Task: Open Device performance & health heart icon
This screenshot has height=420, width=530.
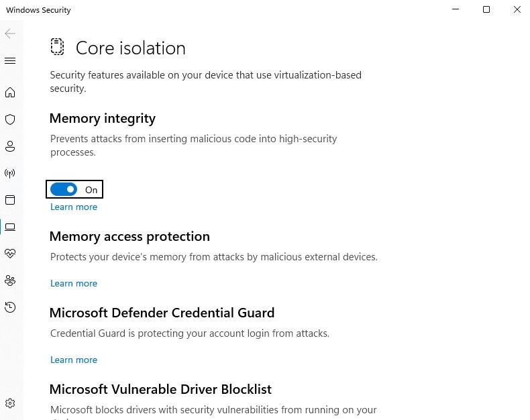Action: tap(10, 254)
